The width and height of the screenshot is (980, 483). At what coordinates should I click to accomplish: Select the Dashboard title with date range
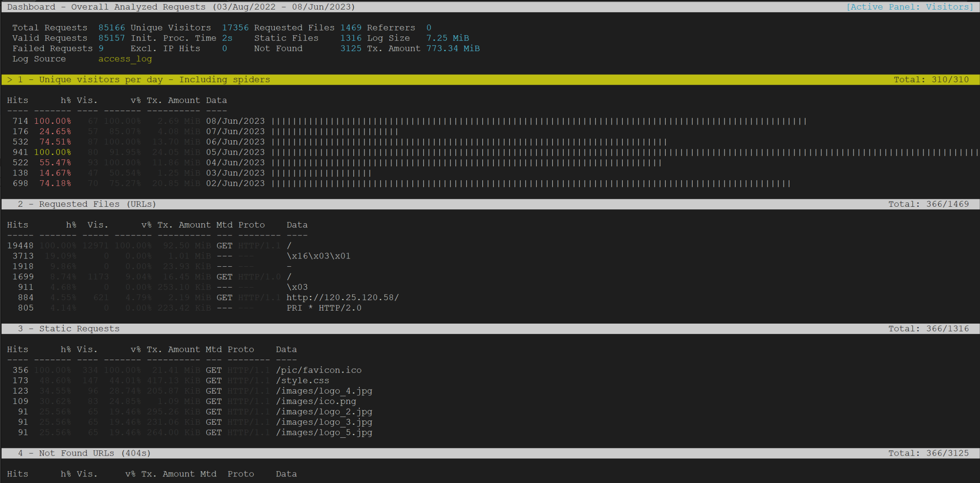click(x=181, y=7)
